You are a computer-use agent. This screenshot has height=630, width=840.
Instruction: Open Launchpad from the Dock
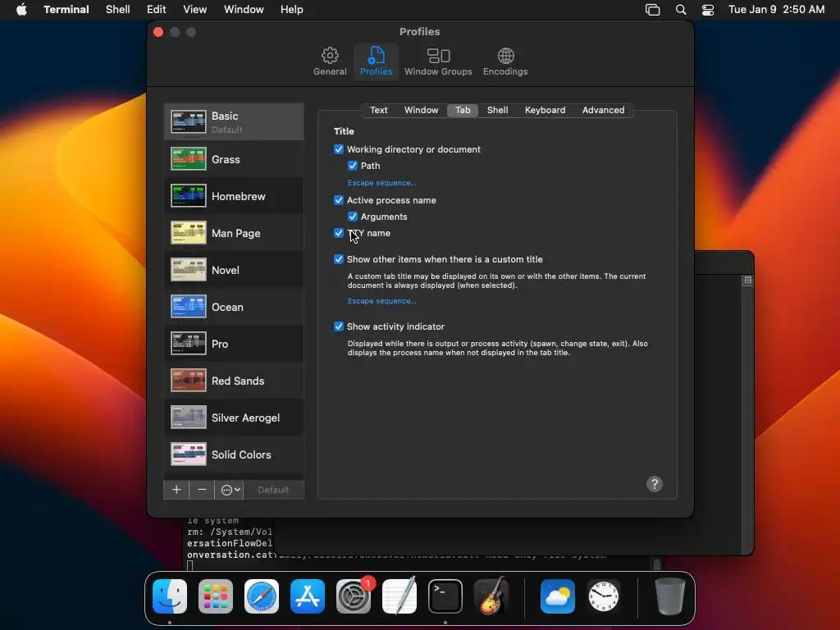(216, 596)
